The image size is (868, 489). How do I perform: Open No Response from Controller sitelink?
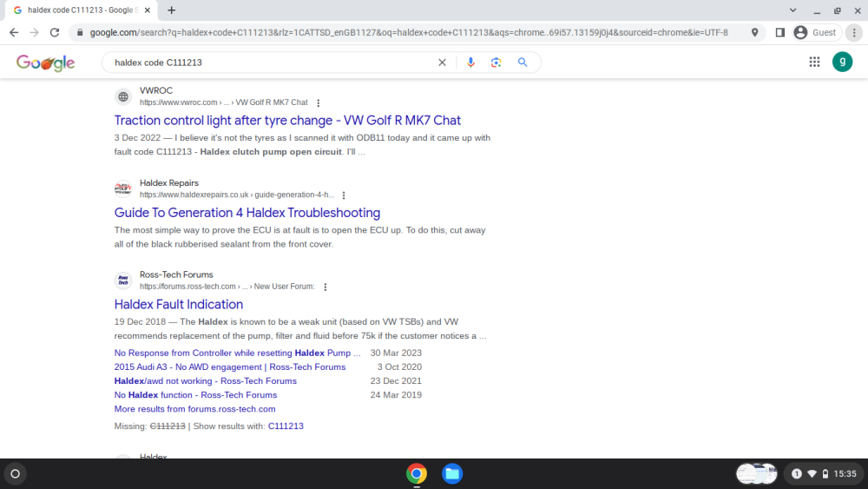coord(237,353)
